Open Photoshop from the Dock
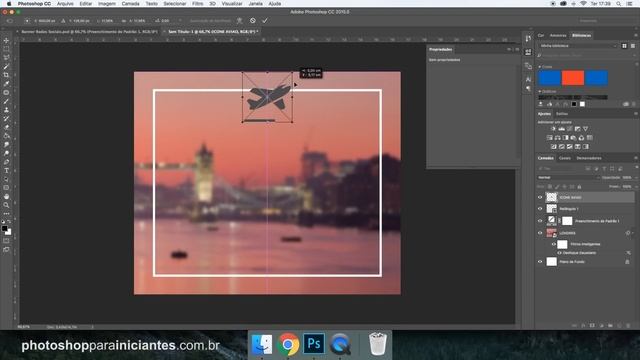640x360 pixels. click(x=314, y=344)
